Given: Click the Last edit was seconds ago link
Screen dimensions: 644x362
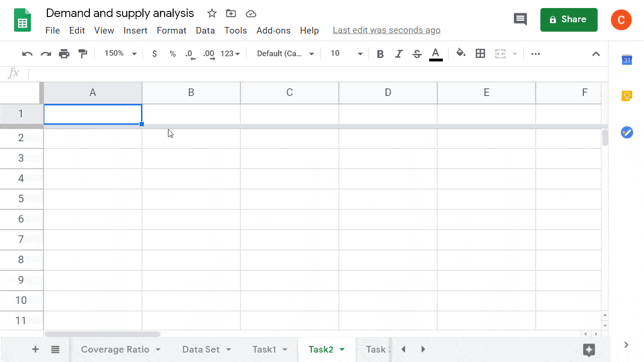Looking at the screenshot, I should tap(387, 30).
